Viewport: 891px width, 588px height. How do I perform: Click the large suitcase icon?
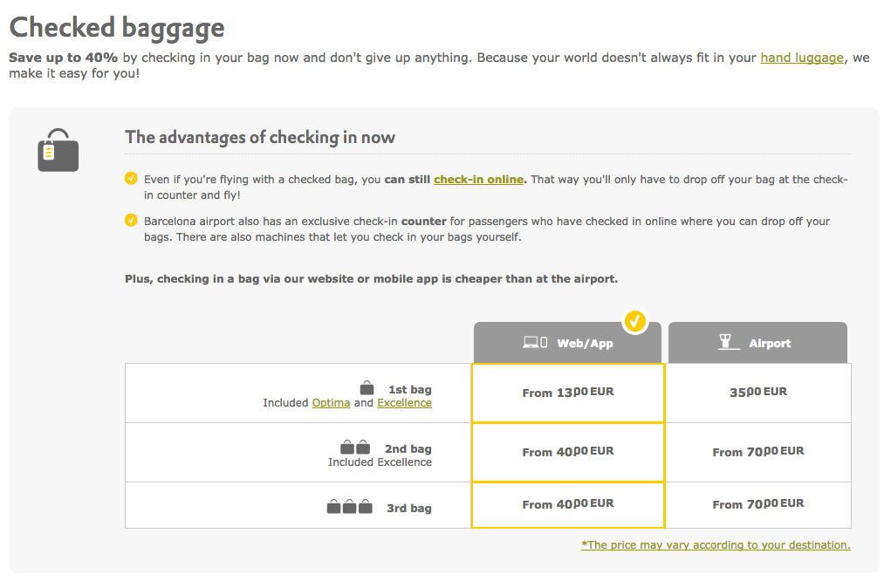[58, 151]
